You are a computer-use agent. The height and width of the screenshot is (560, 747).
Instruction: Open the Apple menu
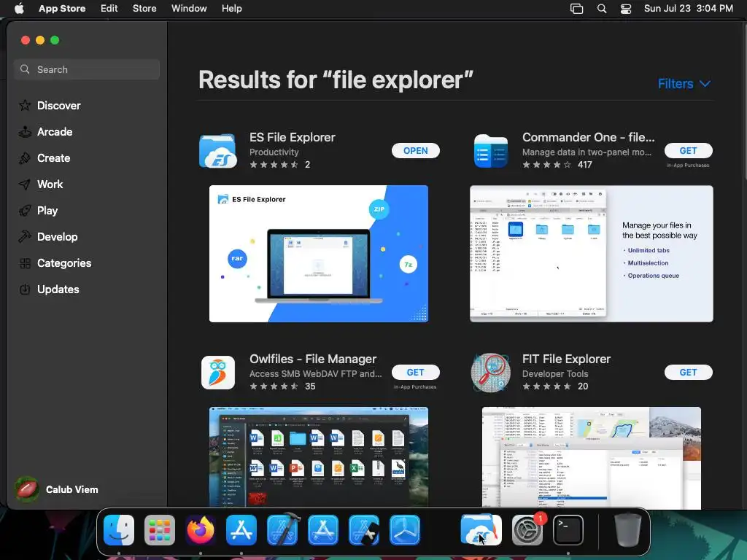(19, 9)
